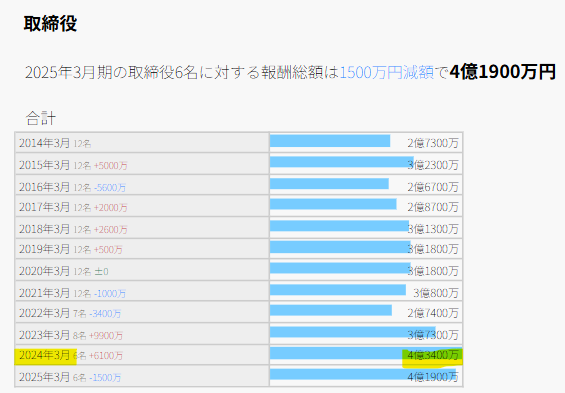The image size is (565, 393).
Task: Click the 取締役 heading
Action: [50, 24]
